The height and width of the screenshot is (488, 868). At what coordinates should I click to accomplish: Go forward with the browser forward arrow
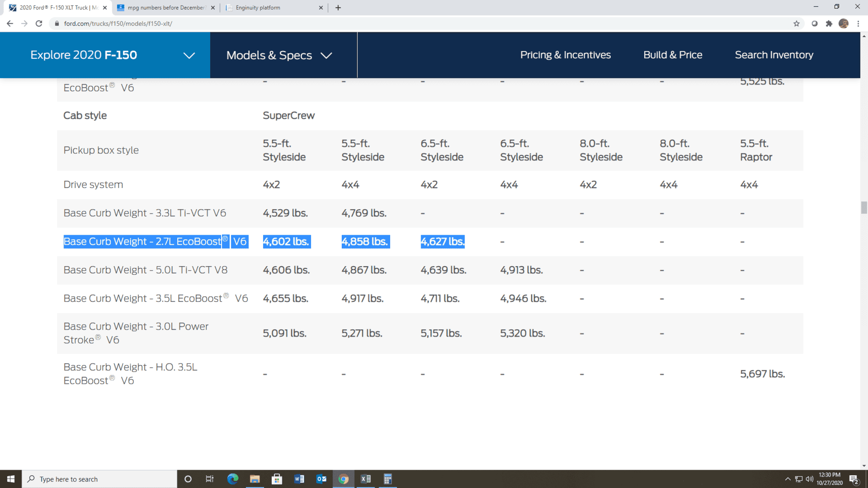pos(24,23)
